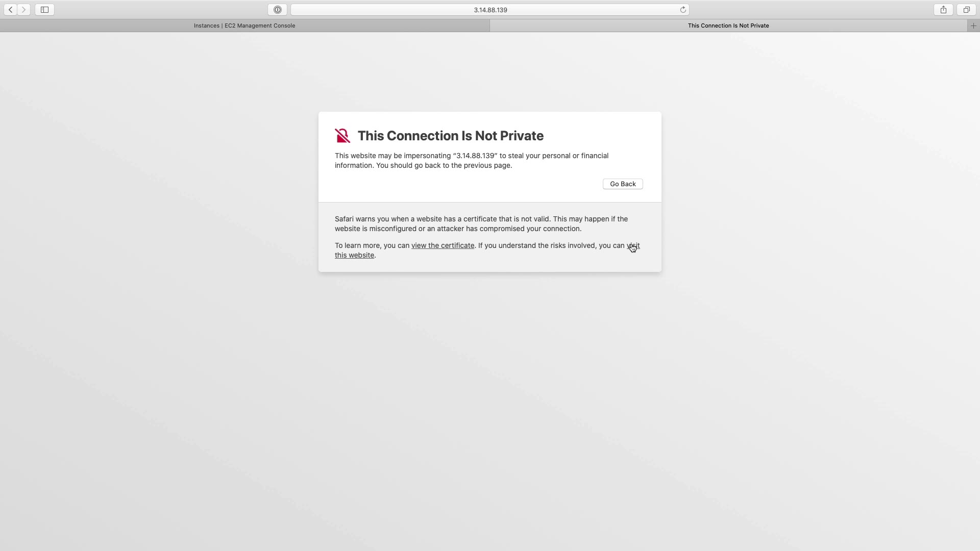Click the red crossed-out lock warning icon
The height and width of the screenshot is (551, 980).
click(342, 136)
